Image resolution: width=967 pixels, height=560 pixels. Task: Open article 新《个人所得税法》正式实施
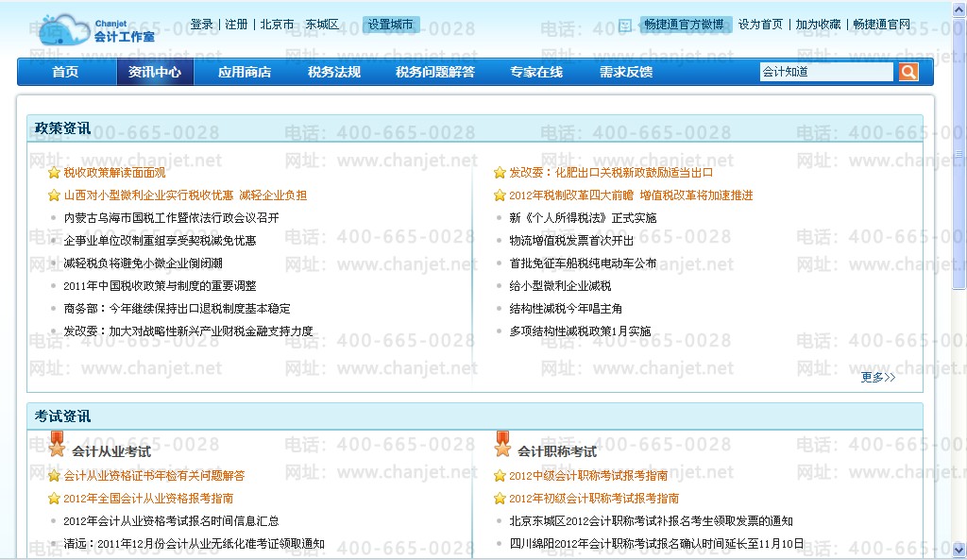coord(583,218)
